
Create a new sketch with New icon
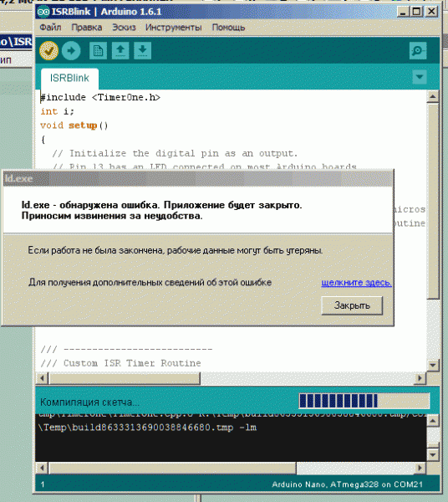(x=98, y=50)
